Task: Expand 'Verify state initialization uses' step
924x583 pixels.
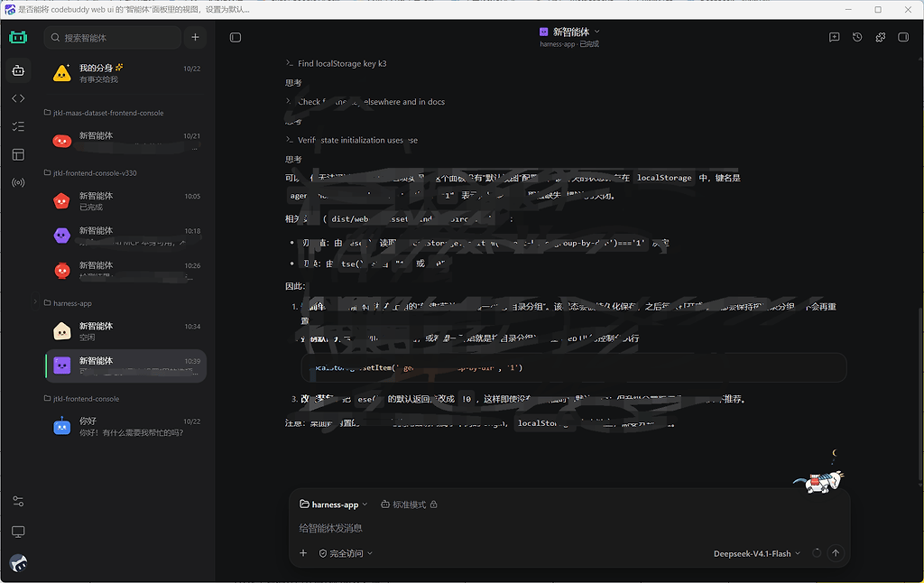Action: [352, 140]
